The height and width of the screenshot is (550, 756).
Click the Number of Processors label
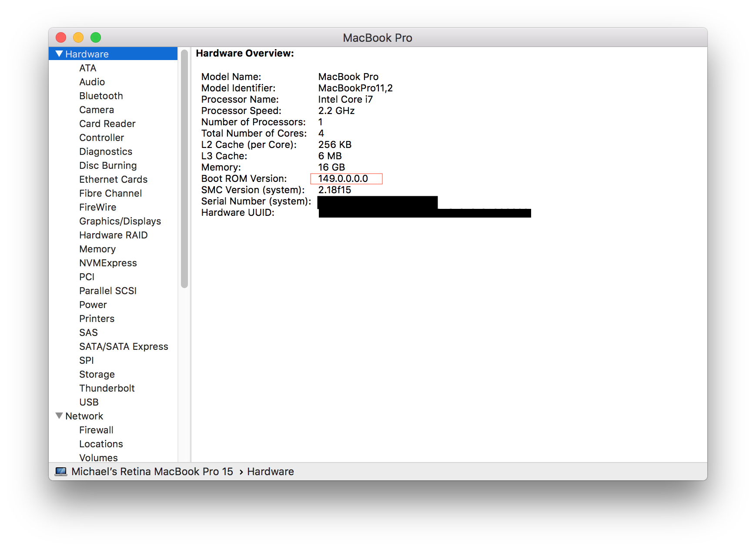point(254,122)
